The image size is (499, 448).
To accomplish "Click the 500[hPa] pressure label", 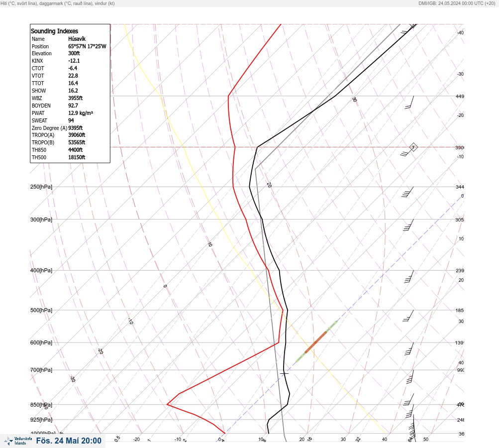I will click(41, 310).
